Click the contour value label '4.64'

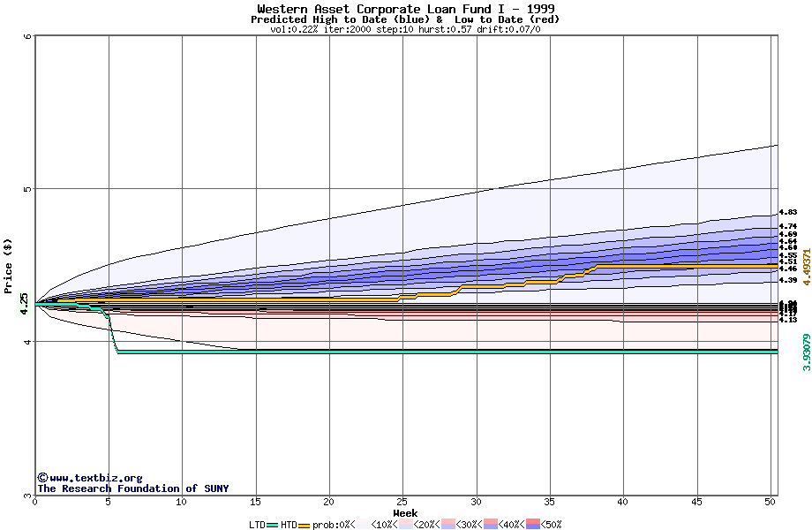pos(788,241)
